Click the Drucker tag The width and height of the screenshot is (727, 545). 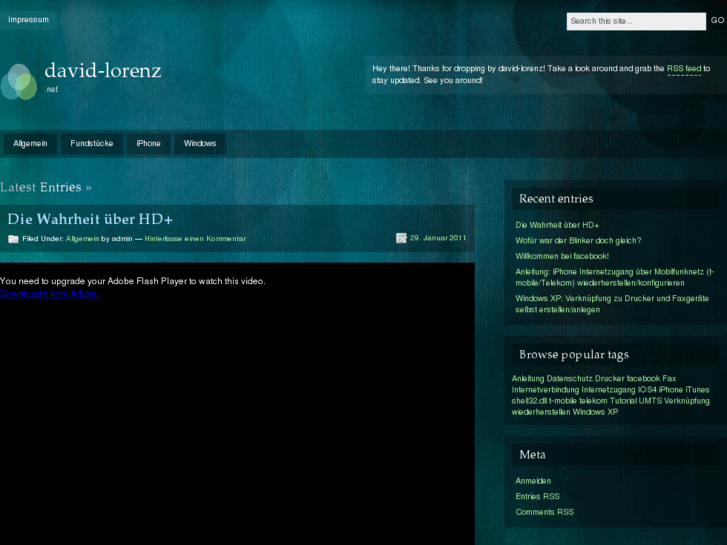click(610, 378)
